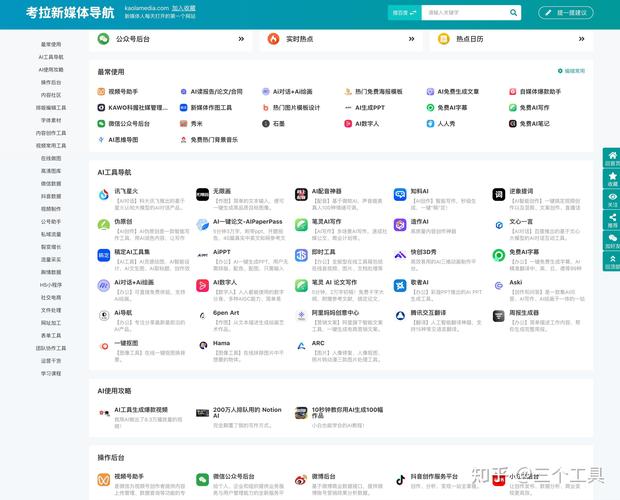620x500 pixels.
Task: Click the 加入收藏 link in header
Action: click(x=183, y=8)
